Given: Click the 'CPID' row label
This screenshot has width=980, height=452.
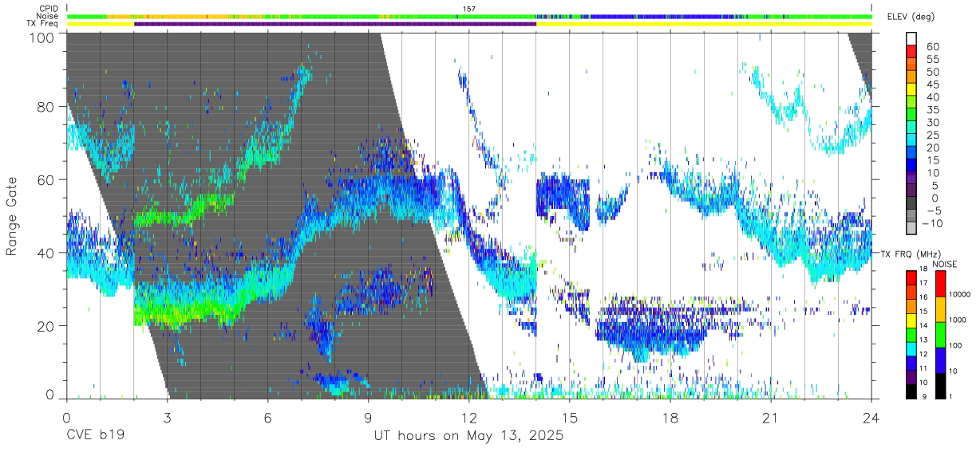Looking at the screenshot, I should point(49,8).
